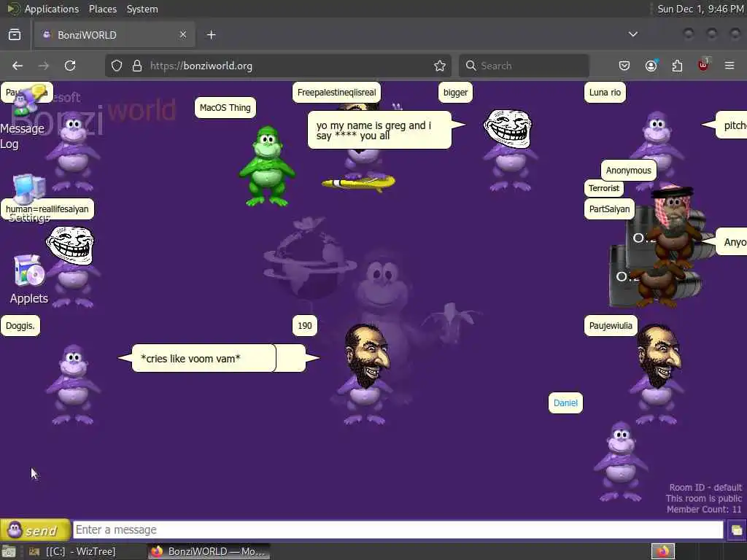Click the trollface Bonzi under human=reallifesaiyan
The image size is (747, 560).
[72, 267]
